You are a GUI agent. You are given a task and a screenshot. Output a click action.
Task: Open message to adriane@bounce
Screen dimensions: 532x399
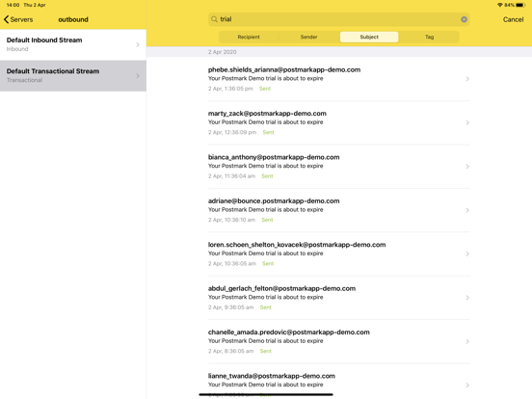click(x=338, y=210)
